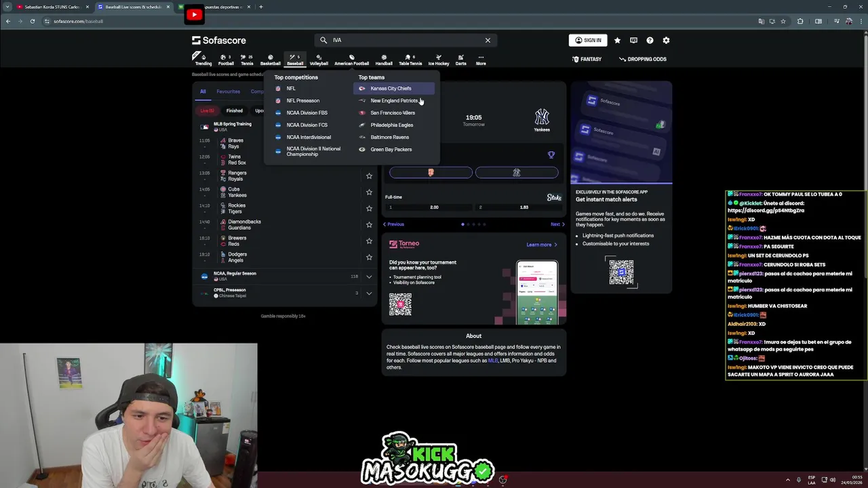Viewport: 868px width, 488px height.
Task: Expand CPBL Preseason games
Action: pyautogui.click(x=369, y=293)
